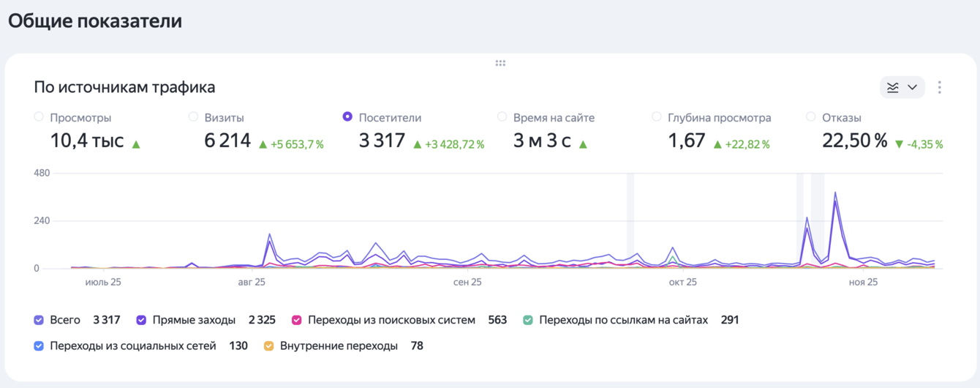Click the окт 25 axis label

(682, 282)
